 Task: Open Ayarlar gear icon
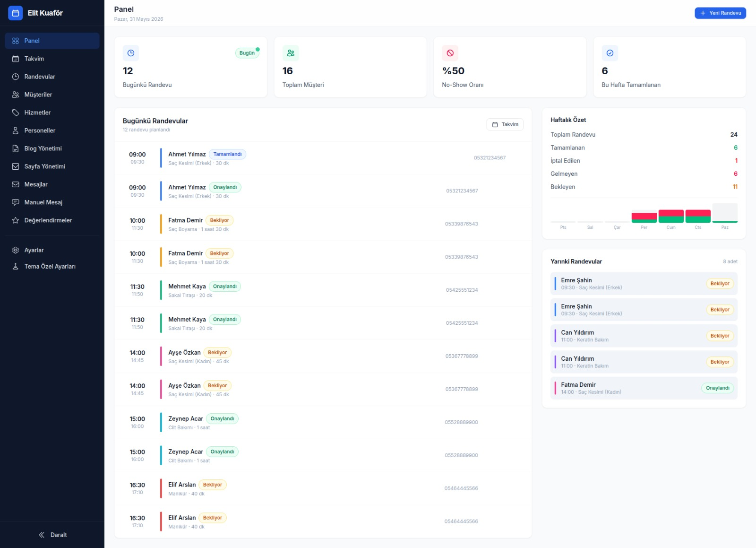click(16, 250)
